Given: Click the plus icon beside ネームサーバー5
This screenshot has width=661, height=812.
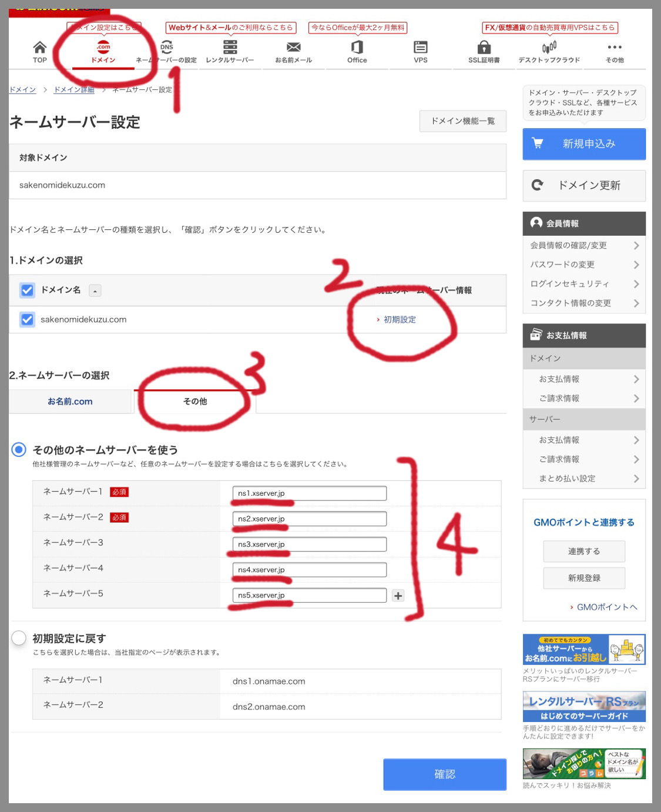Looking at the screenshot, I should click(398, 596).
